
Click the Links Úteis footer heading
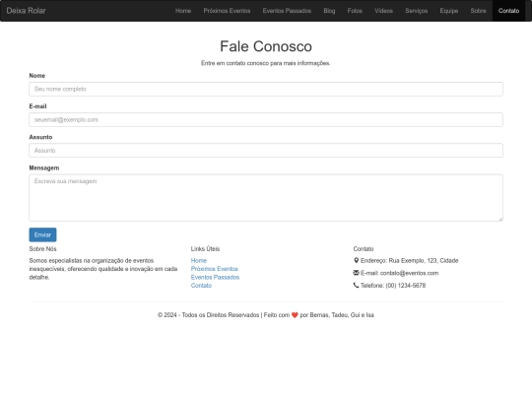[x=205, y=248]
